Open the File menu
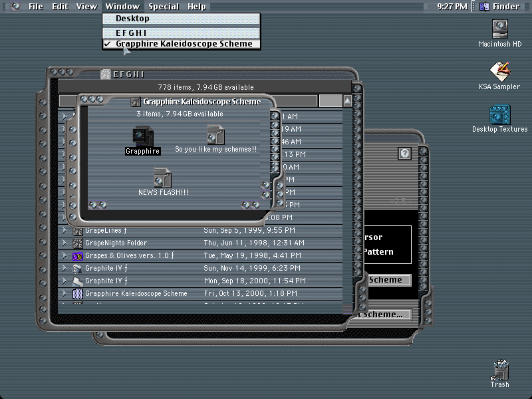 (x=36, y=7)
